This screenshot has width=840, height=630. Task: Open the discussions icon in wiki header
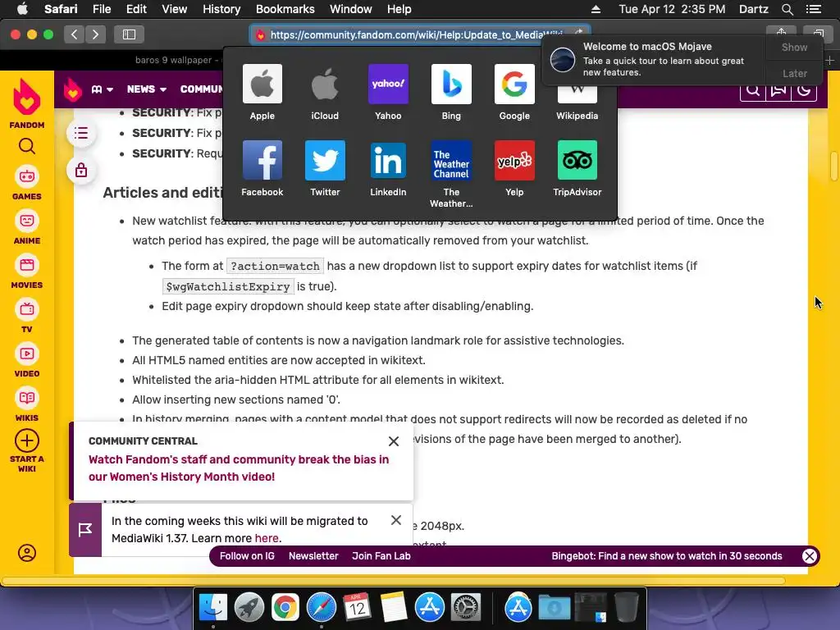tap(778, 90)
